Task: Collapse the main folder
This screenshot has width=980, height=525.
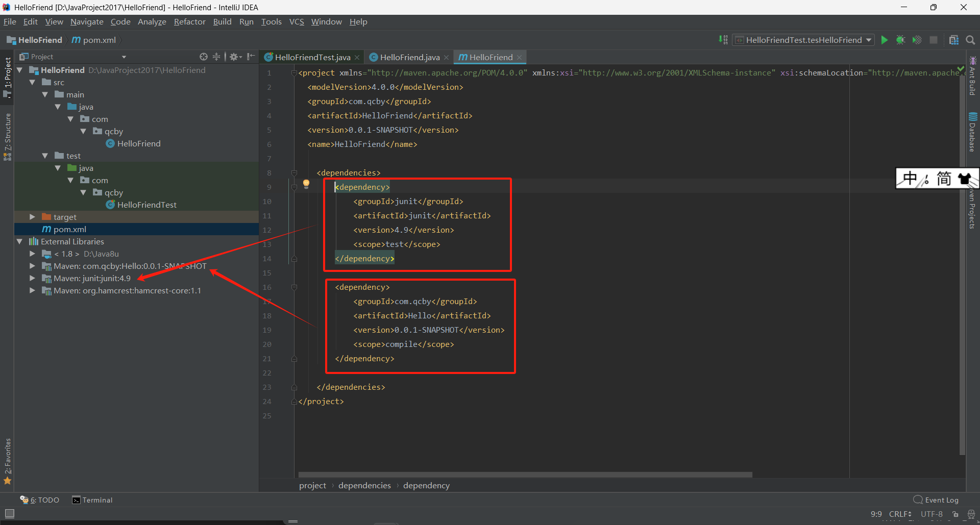Action: pos(45,94)
